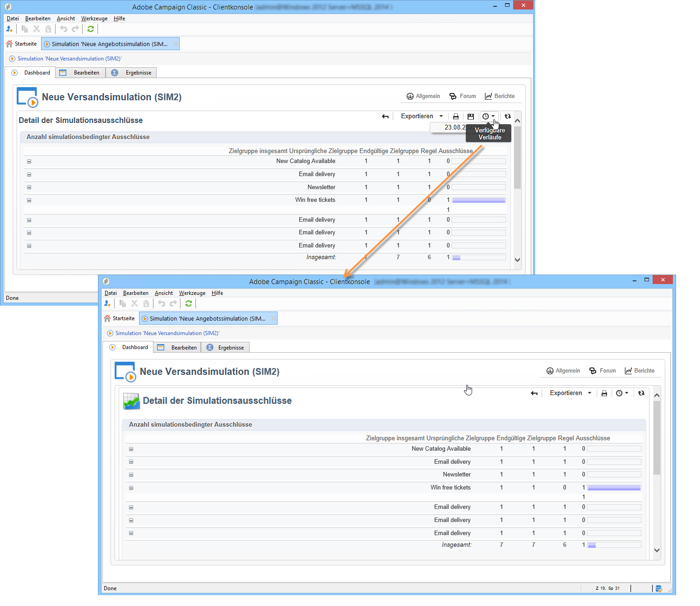Click the database icon in the front window status bar
This screenshot has height=606, width=700.
click(659, 588)
